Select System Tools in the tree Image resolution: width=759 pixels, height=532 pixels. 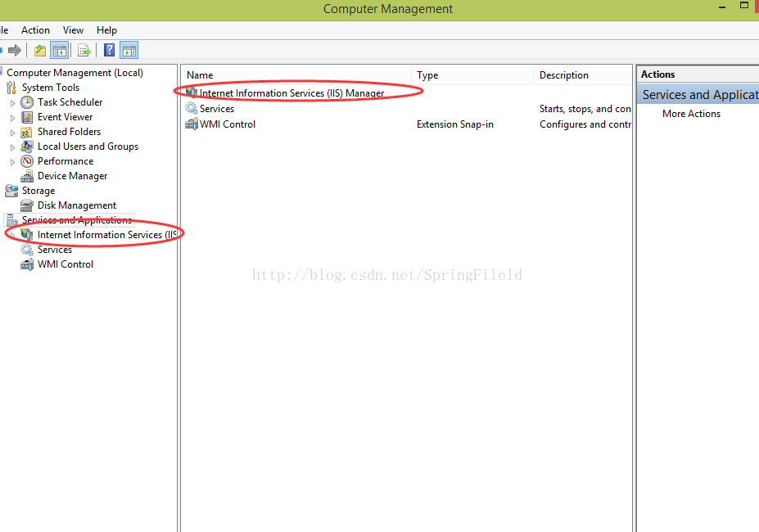coord(50,88)
